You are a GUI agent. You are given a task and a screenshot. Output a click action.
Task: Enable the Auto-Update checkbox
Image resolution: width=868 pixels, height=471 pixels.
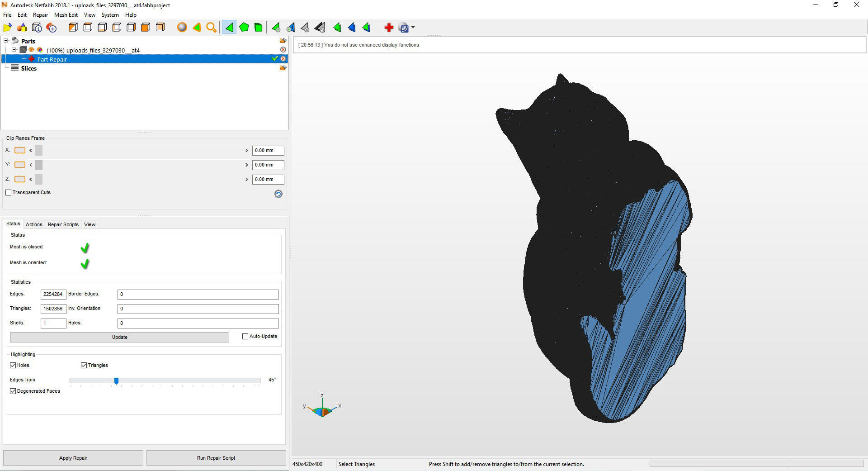coord(245,336)
